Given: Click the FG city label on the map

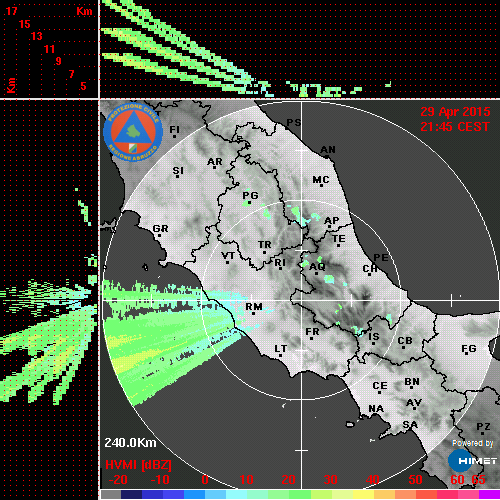Looking at the screenshot, I should point(469,349).
